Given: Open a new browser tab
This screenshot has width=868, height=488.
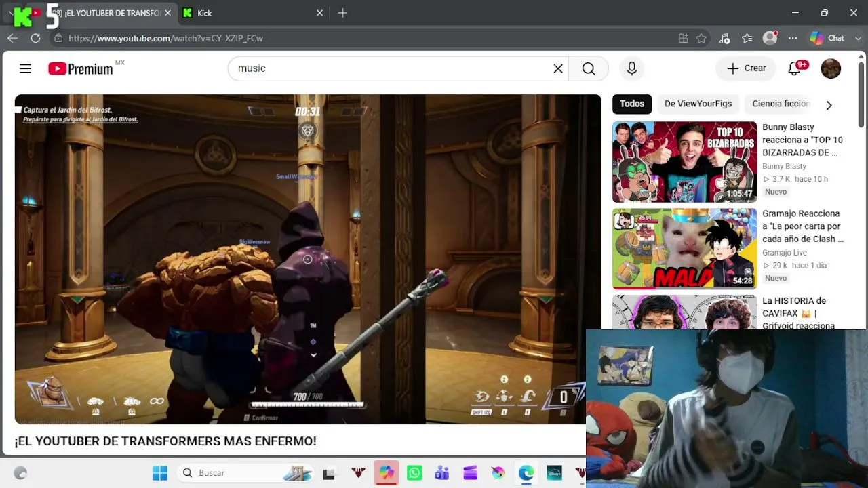Looking at the screenshot, I should (342, 13).
